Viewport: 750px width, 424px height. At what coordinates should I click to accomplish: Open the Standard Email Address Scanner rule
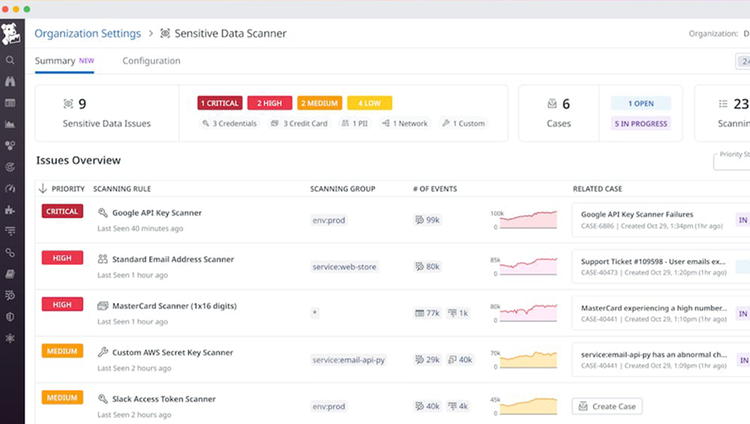[173, 259]
